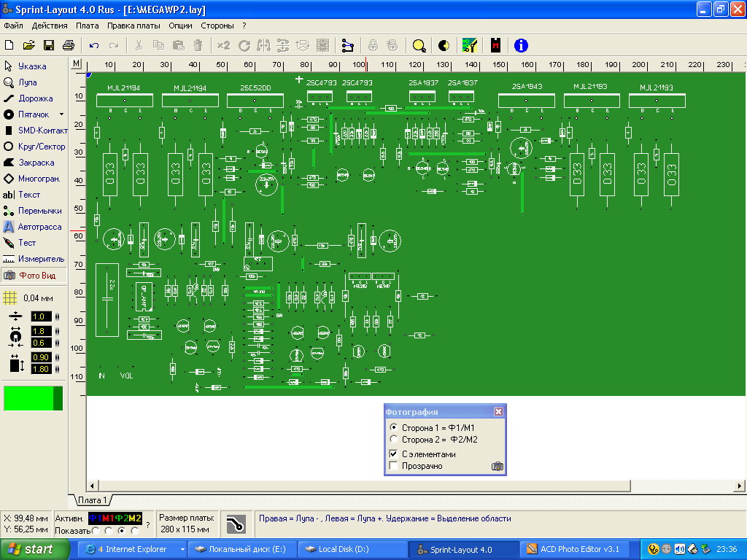
Task: Select radio Сторона 1 = Ф1/М1
Action: (x=393, y=427)
